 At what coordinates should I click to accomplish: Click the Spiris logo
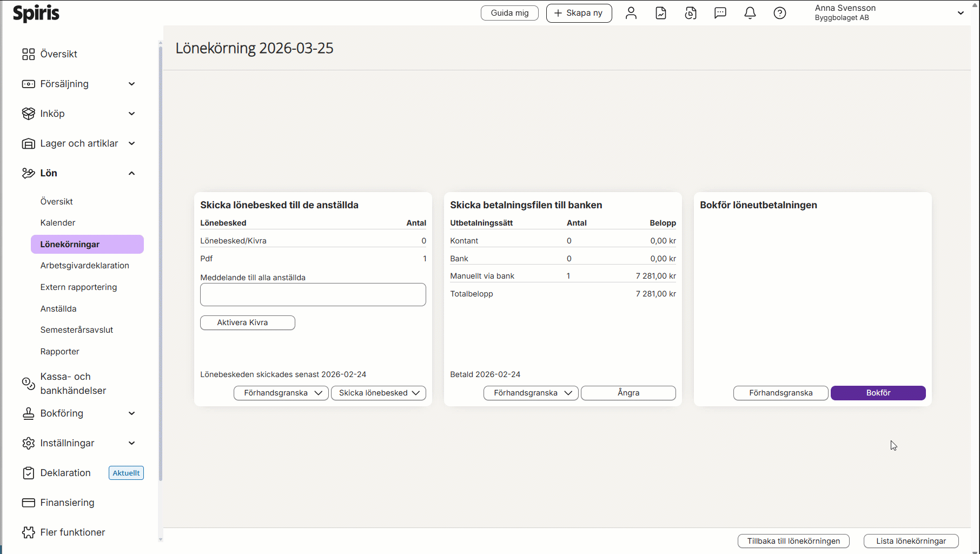point(36,13)
